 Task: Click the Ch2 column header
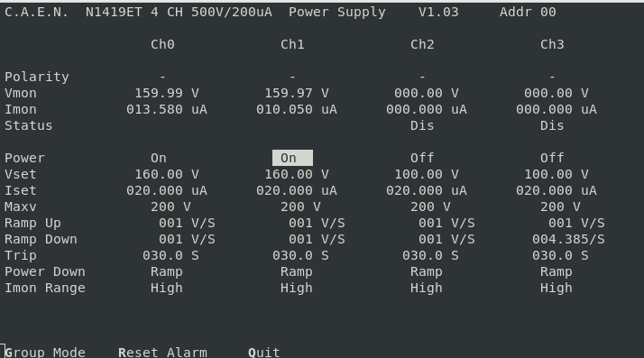(422, 44)
